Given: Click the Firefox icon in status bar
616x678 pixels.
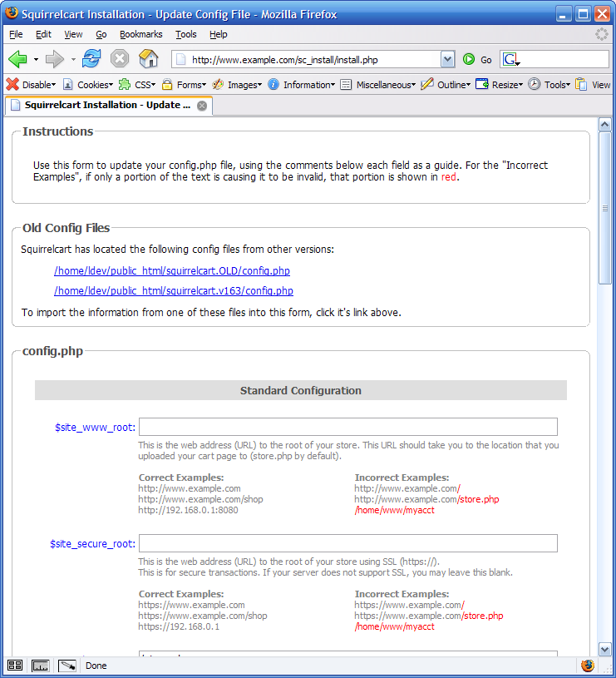Looking at the screenshot, I should [x=588, y=666].
